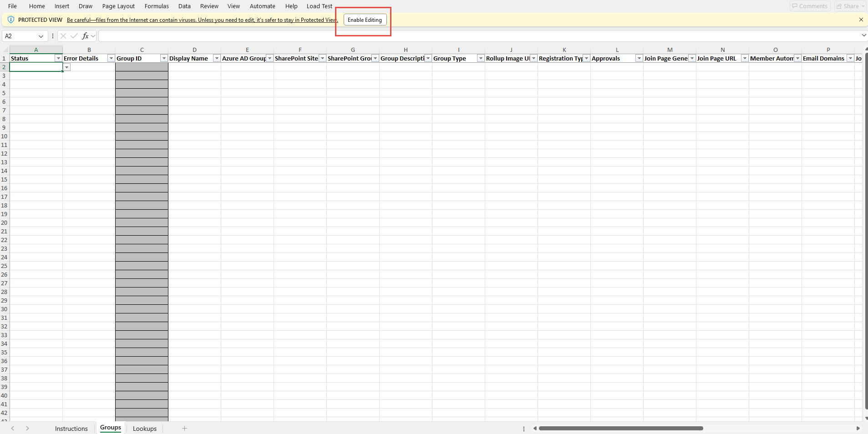Open the Join Page URL filter dropdown
The image size is (868, 434).
(745, 58)
